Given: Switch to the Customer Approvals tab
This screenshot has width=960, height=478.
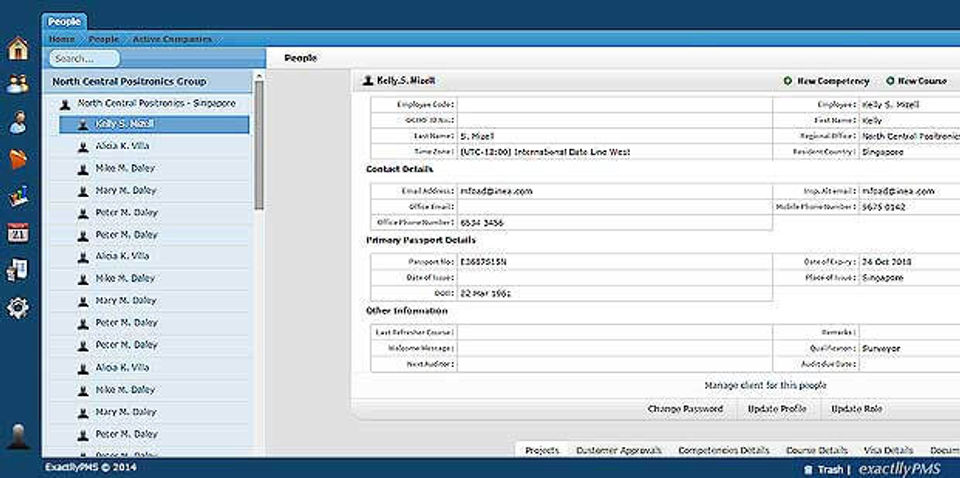Looking at the screenshot, I should click(x=620, y=450).
